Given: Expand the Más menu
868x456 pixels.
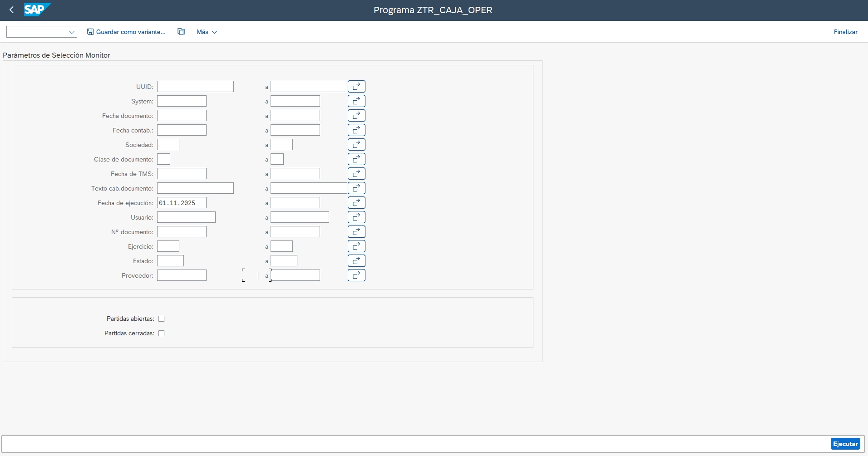Looking at the screenshot, I should (207, 32).
